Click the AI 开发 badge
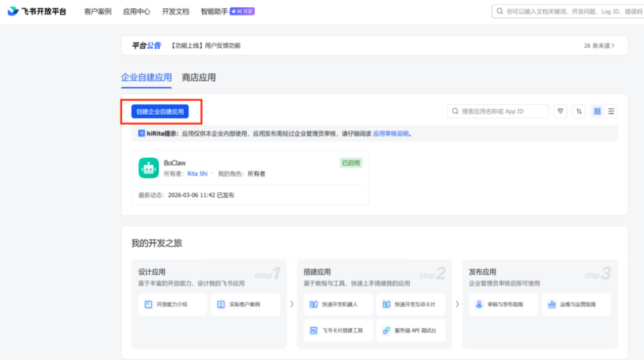 pyautogui.click(x=242, y=11)
